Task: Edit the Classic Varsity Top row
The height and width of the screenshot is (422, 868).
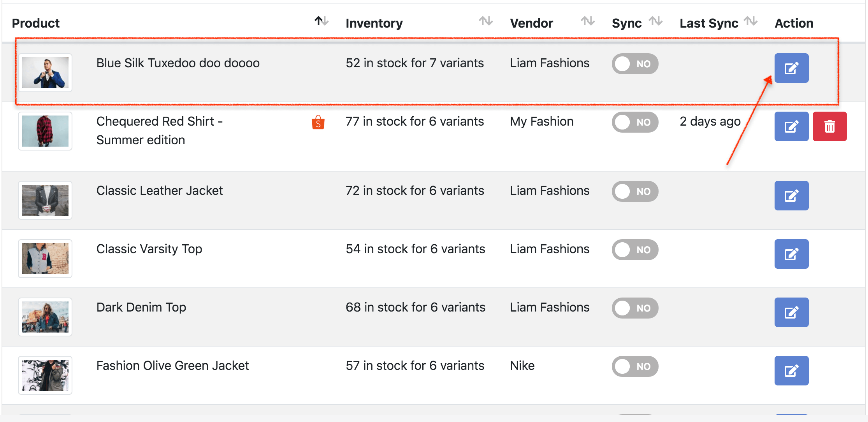Action: [x=791, y=254]
